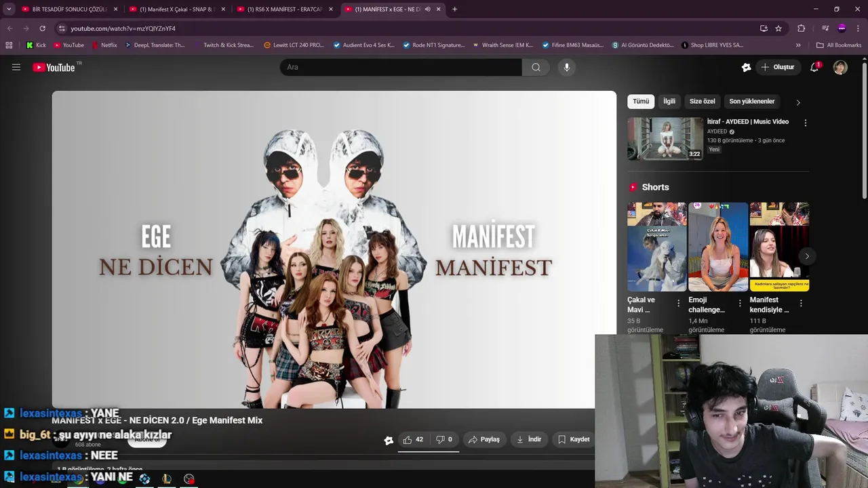Open the tab search dropdown
Screen dimensions: 868x488
click(9, 9)
